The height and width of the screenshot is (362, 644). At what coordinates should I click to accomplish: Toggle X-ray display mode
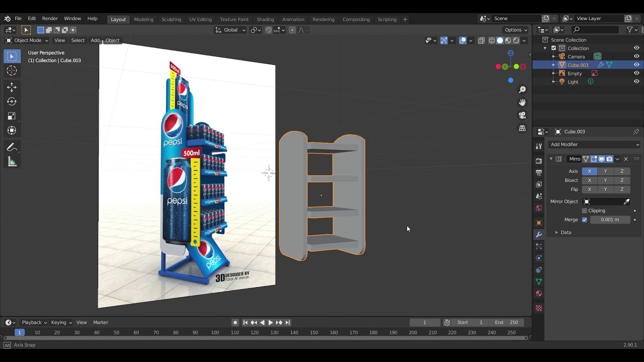(x=481, y=41)
